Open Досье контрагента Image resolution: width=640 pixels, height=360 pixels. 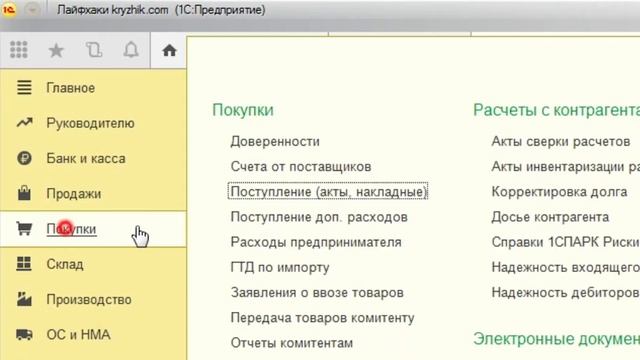click(x=550, y=217)
